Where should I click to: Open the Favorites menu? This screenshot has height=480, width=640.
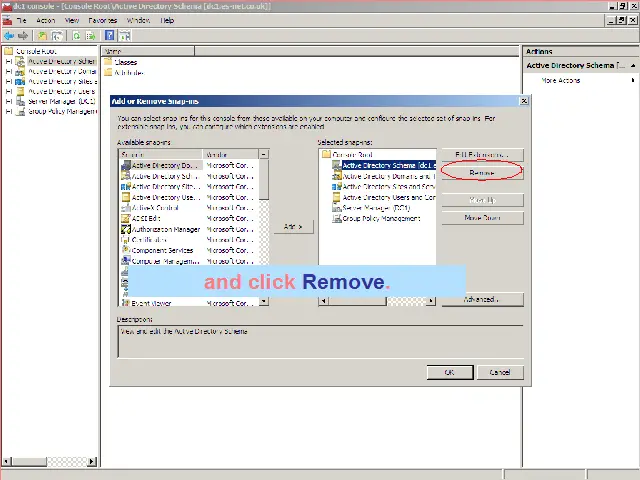coord(102,20)
